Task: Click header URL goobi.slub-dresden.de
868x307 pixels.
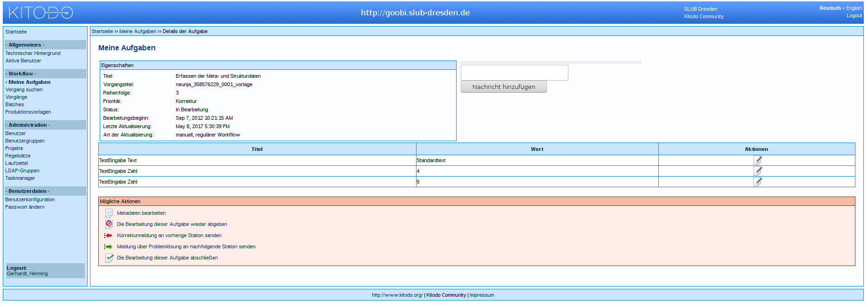Action: click(x=415, y=13)
